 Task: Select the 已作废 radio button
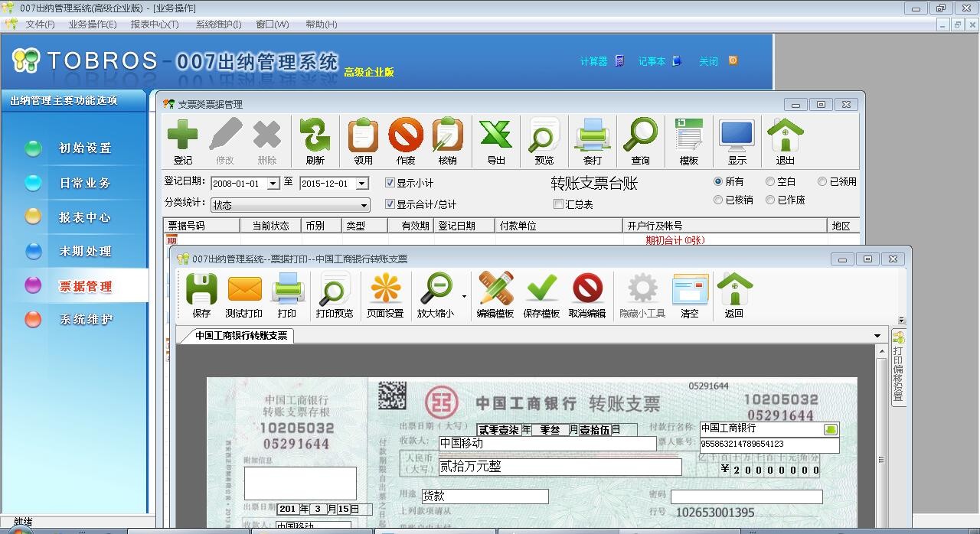(770, 200)
